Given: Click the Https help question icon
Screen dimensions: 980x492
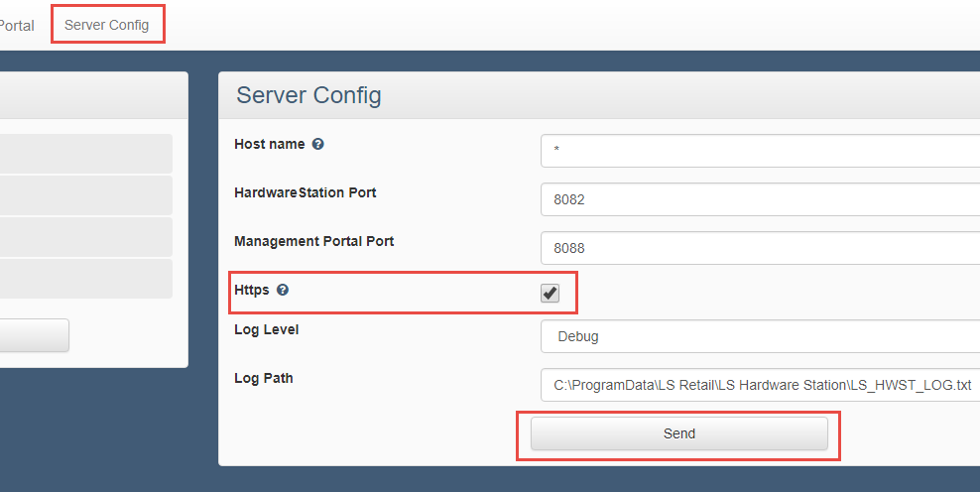Looking at the screenshot, I should [x=283, y=290].
